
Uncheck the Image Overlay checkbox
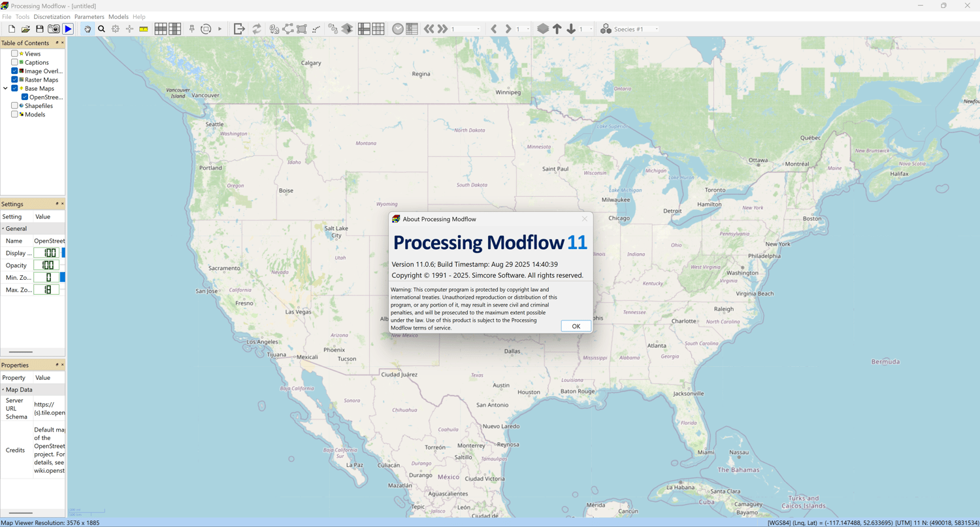tap(14, 71)
